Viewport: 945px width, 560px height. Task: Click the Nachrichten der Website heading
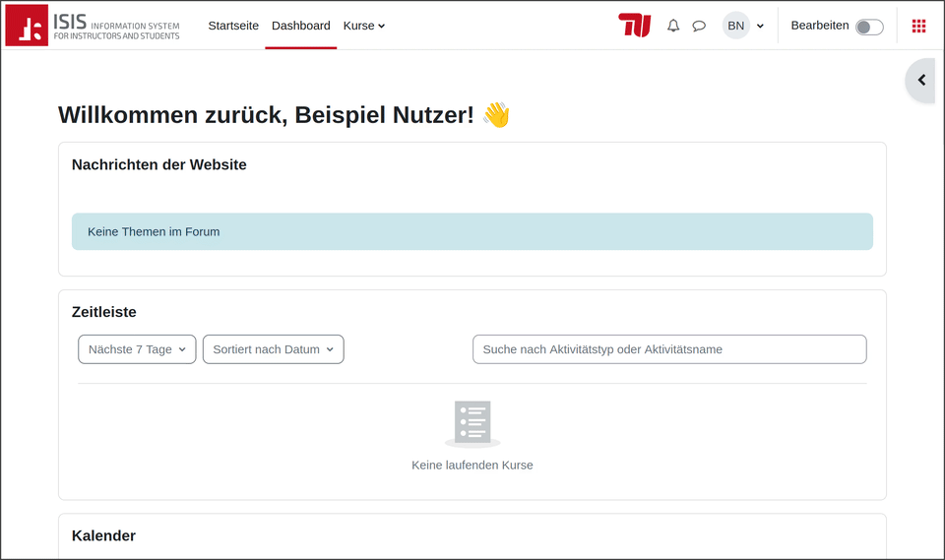tap(159, 164)
